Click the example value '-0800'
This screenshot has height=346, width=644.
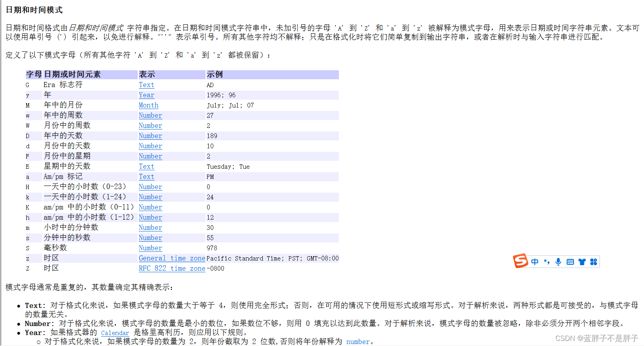point(215,268)
